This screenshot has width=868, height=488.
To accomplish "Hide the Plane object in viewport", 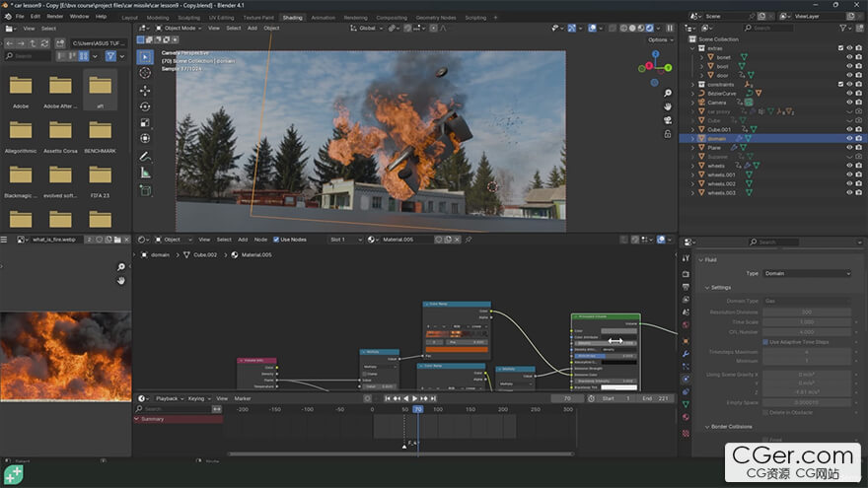I will (849, 148).
